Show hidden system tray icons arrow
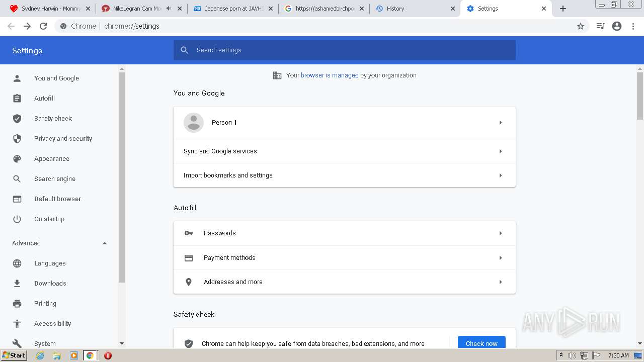This screenshot has width=644, height=362. coord(561,355)
